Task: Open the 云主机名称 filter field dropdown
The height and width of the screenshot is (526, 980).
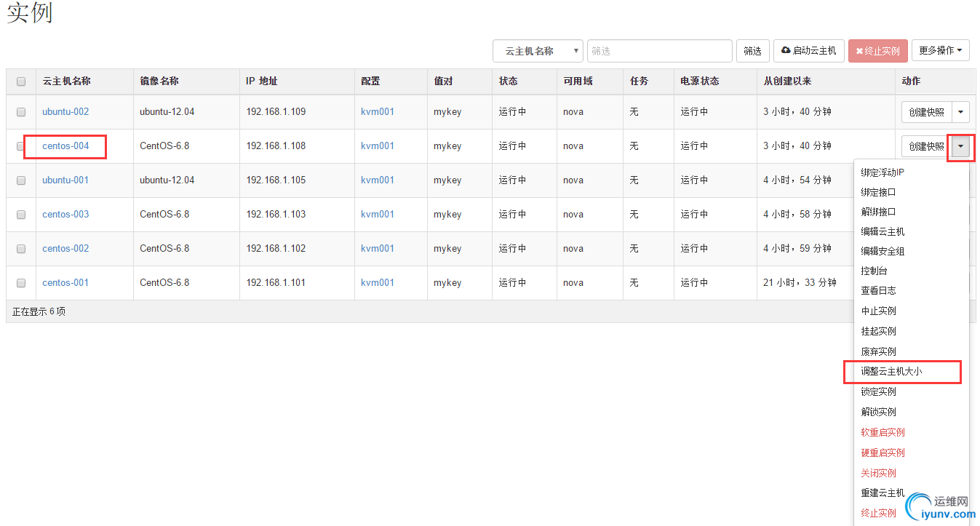Action: coord(538,51)
